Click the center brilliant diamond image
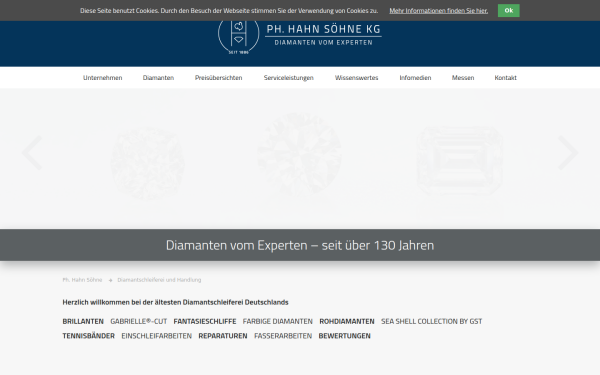600x375 pixels. [x=300, y=153]
